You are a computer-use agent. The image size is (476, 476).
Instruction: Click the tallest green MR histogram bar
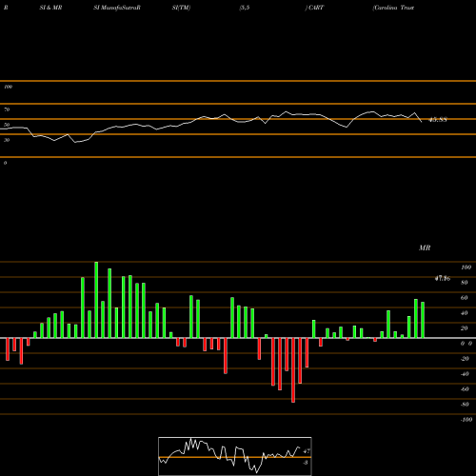point(96,300)
